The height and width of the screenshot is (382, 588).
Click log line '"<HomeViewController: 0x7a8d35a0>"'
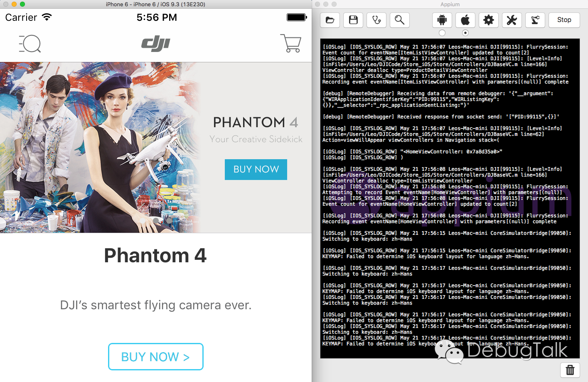pos(451,152)
